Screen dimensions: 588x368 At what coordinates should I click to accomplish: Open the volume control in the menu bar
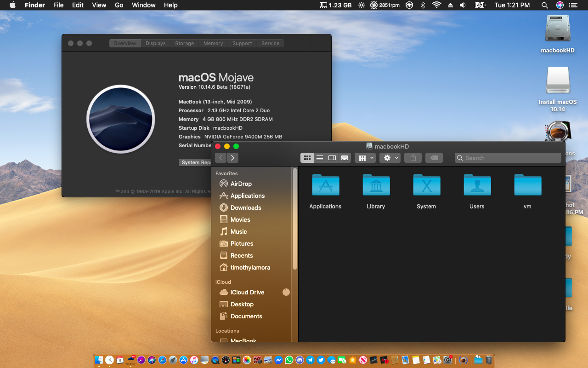pyautogui.click(x=463, y=5)
